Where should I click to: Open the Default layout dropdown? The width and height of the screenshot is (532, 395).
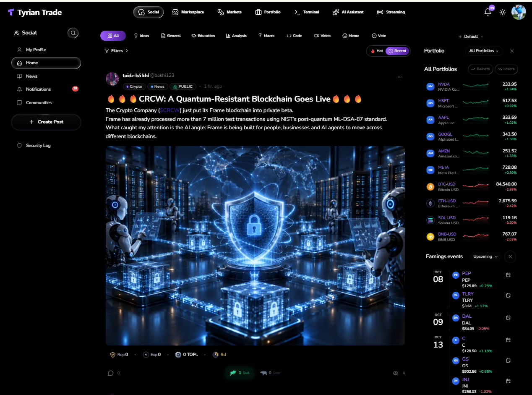coord(471,37)
